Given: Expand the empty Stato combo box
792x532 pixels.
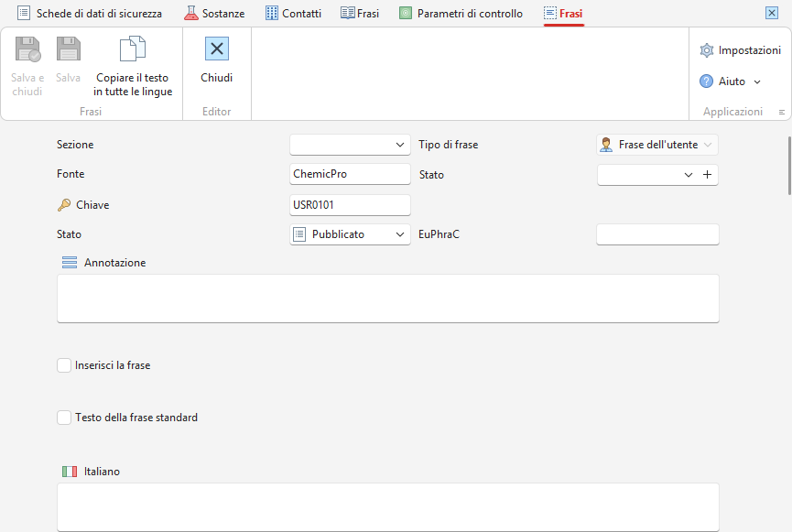Looking at the screenshot, I should [x=688, y=175].
